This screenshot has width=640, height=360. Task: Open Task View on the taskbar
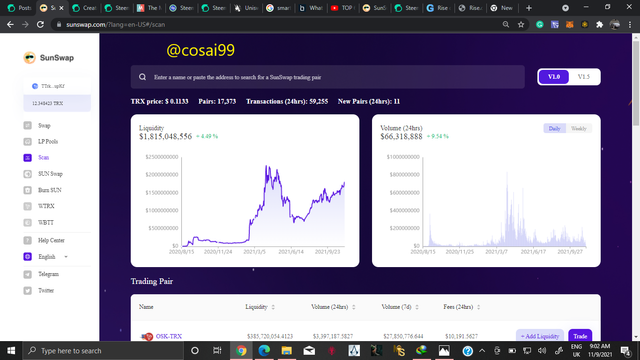click(x=217, y=351)
